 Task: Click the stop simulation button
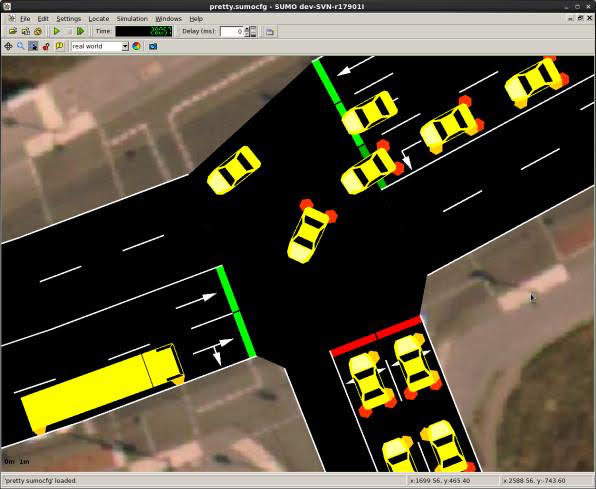click(x=69, y=31)
